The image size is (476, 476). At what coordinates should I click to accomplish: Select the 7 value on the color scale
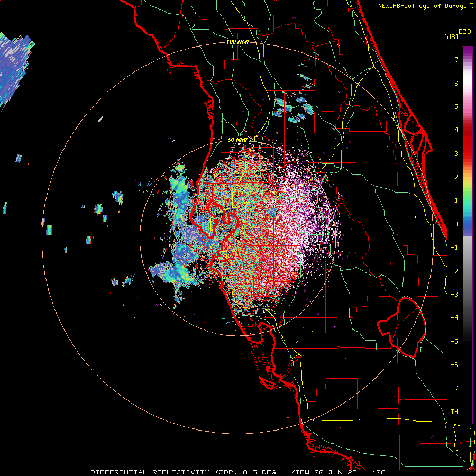[456, 59]
